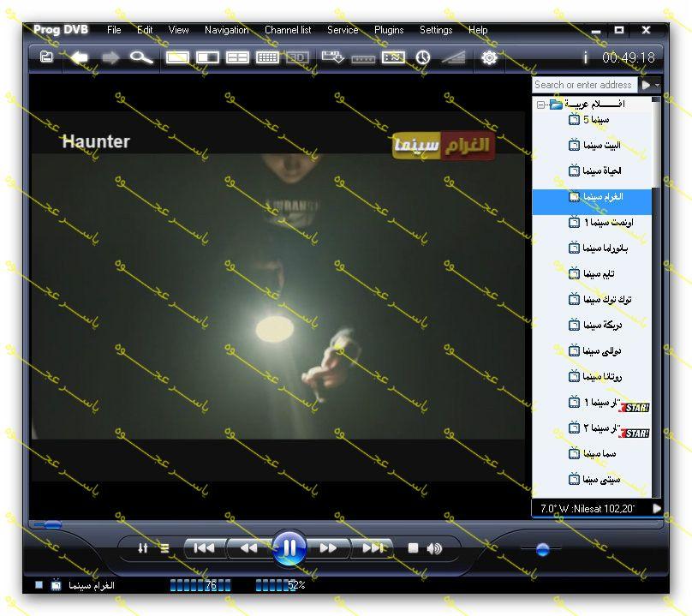Click the play arrow beside the address field
The width and height of the screenshot is (692, 616).
[646, 84]
